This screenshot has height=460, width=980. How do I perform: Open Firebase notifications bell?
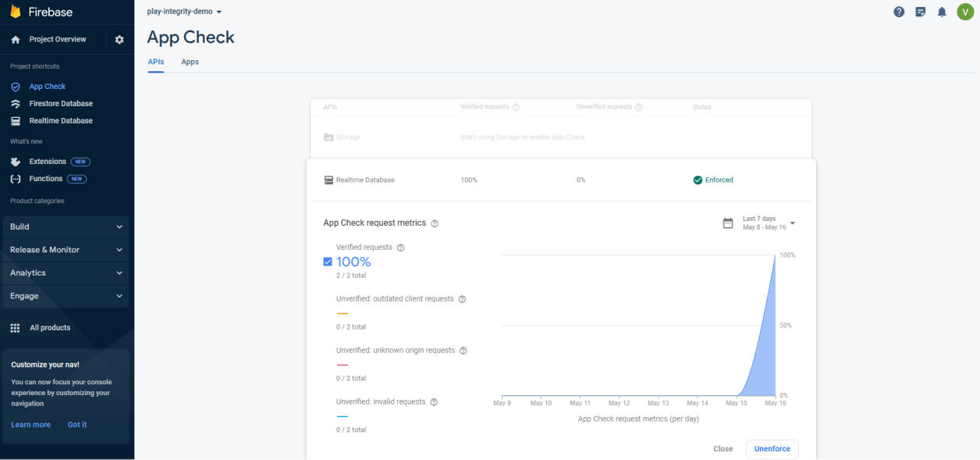click(x=942, y=12)
